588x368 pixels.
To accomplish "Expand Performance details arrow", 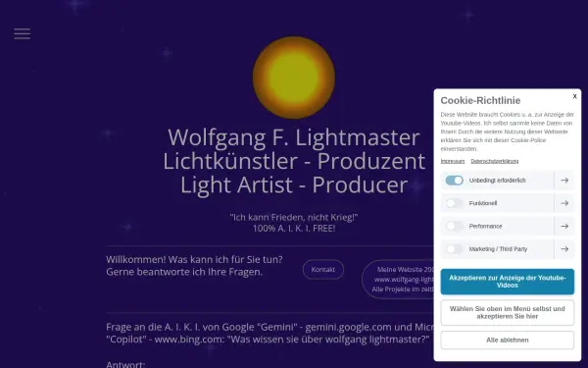I will 564,226.
